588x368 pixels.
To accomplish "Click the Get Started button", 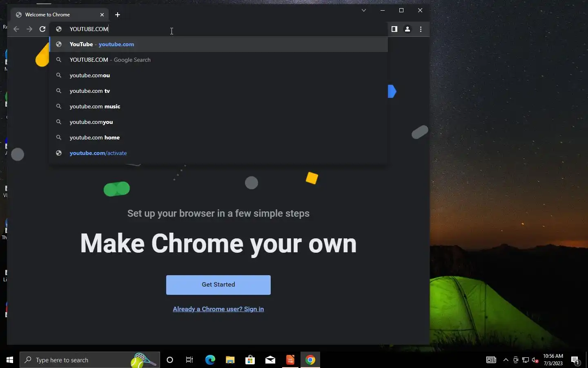I will coord(218,285).
